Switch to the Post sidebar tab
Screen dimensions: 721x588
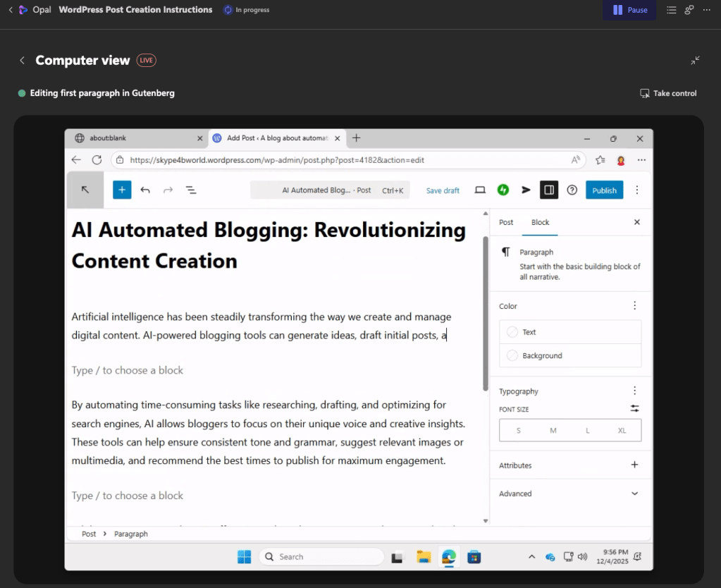506,222
